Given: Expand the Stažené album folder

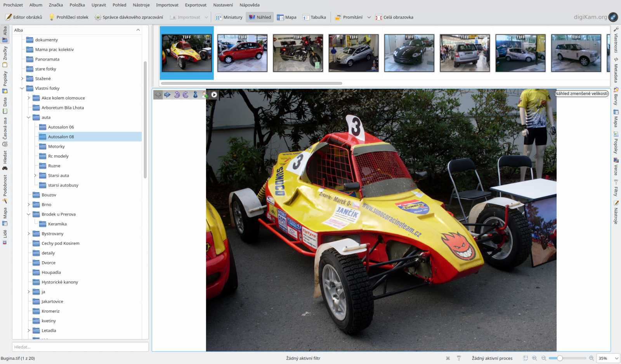Looking at the screenshot, I should coord(22,79).
